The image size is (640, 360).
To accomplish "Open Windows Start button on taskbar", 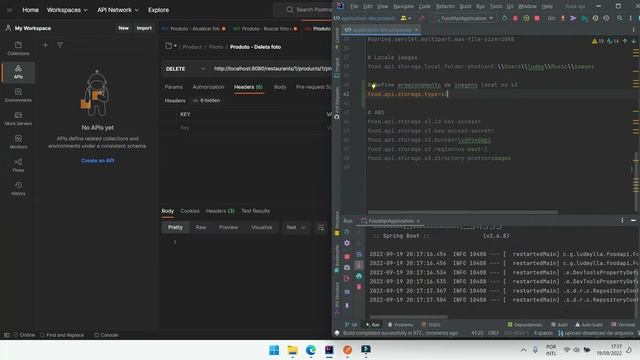I will 274,350.
